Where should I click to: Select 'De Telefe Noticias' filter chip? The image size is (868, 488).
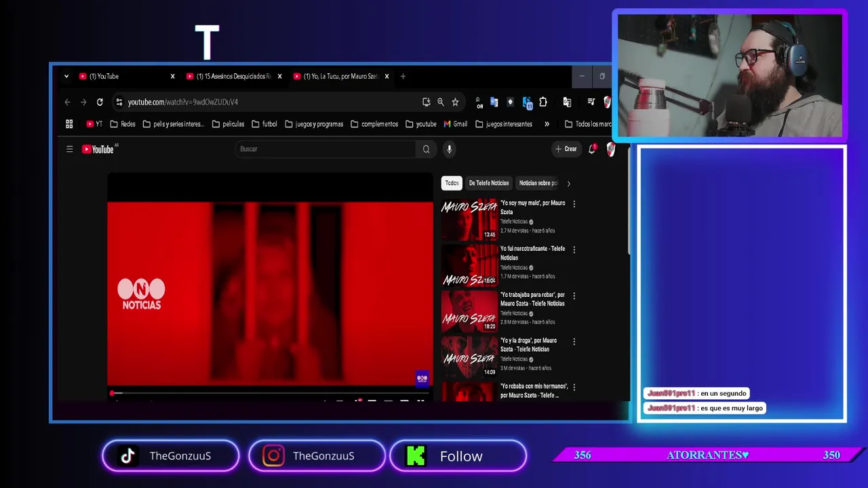pos(489,183)
